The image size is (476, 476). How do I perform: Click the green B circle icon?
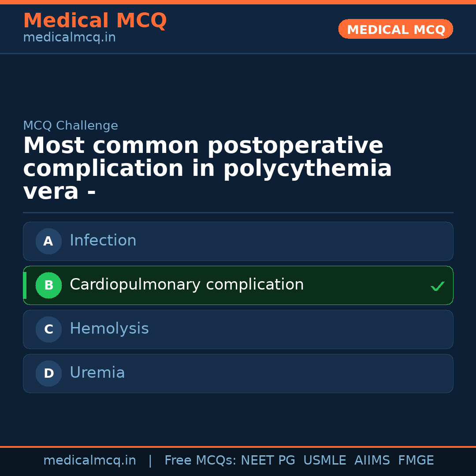click(48, 285)
